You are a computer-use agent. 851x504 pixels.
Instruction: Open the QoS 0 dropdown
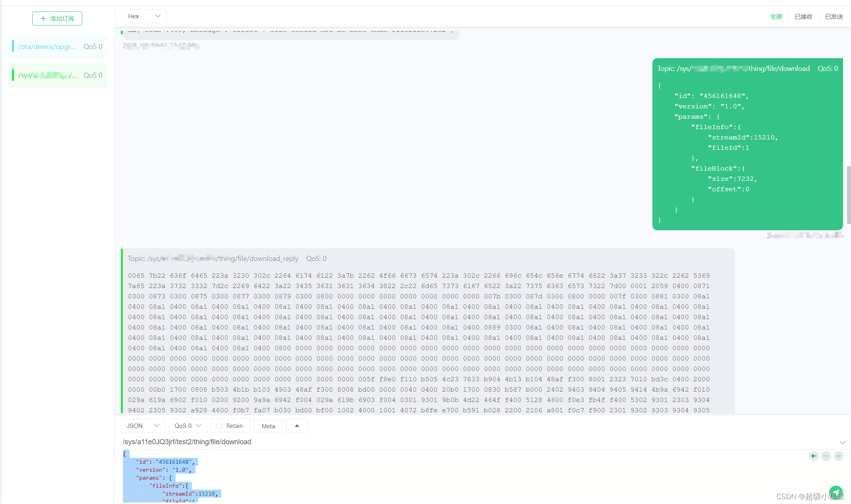187,426
